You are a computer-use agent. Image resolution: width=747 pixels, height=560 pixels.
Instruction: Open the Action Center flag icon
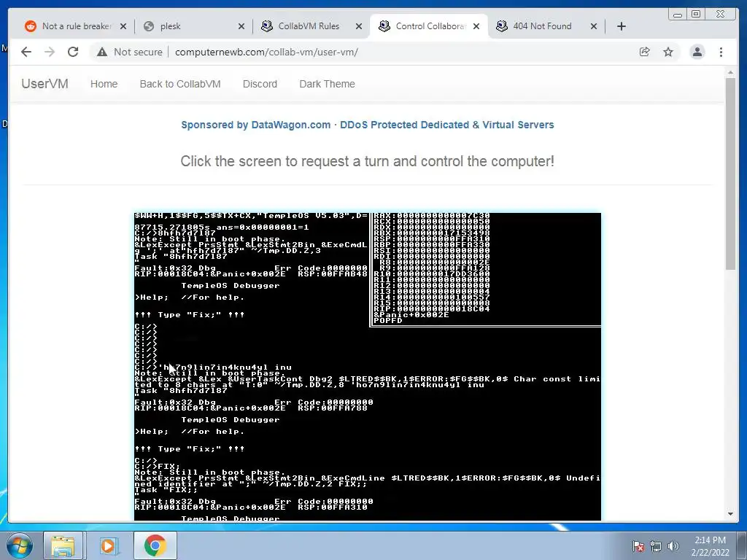[x=638, y=545]
